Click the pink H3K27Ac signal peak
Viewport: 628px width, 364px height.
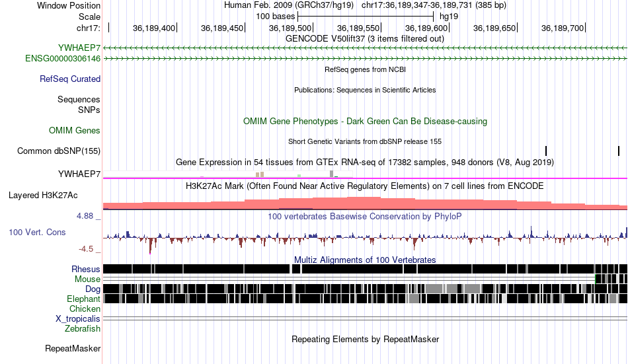(365, 203)
